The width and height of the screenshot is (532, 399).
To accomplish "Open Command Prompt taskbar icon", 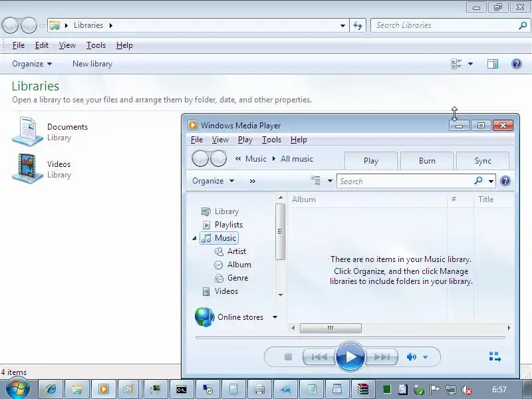I will tap(181, 389).
